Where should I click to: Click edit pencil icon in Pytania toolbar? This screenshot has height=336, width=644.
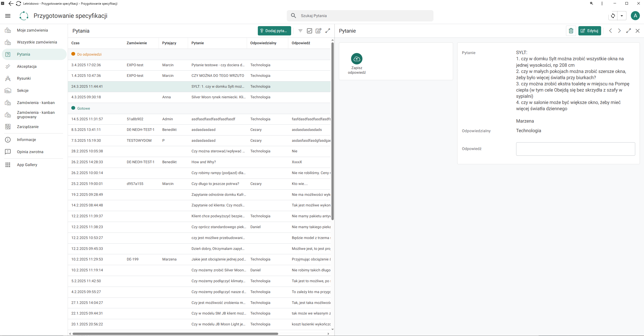[319, 31]
